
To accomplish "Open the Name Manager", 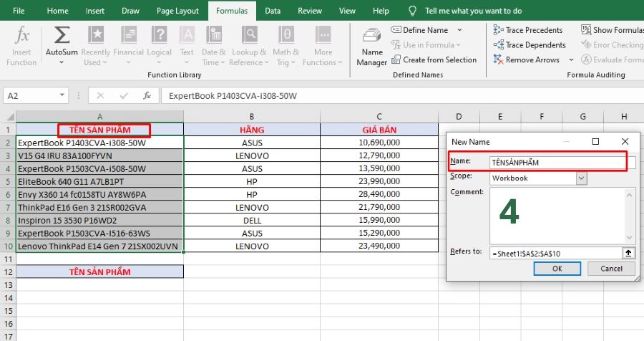I will point(371,47).
